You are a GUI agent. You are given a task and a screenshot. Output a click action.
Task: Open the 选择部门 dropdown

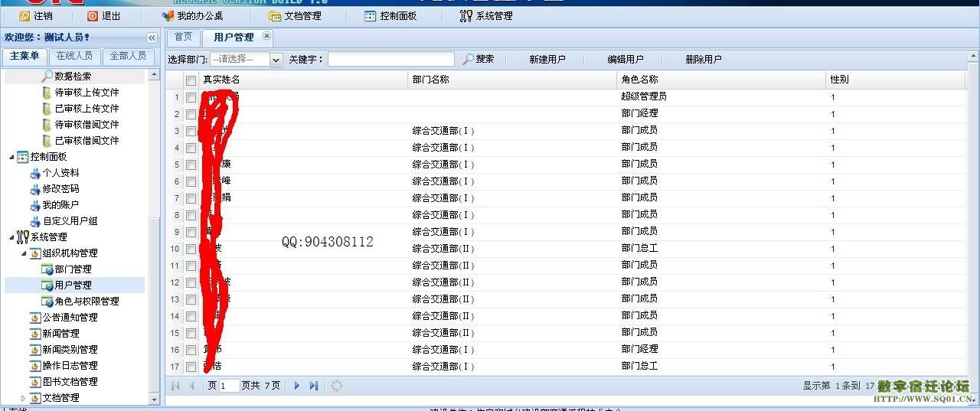click(276, 59)
